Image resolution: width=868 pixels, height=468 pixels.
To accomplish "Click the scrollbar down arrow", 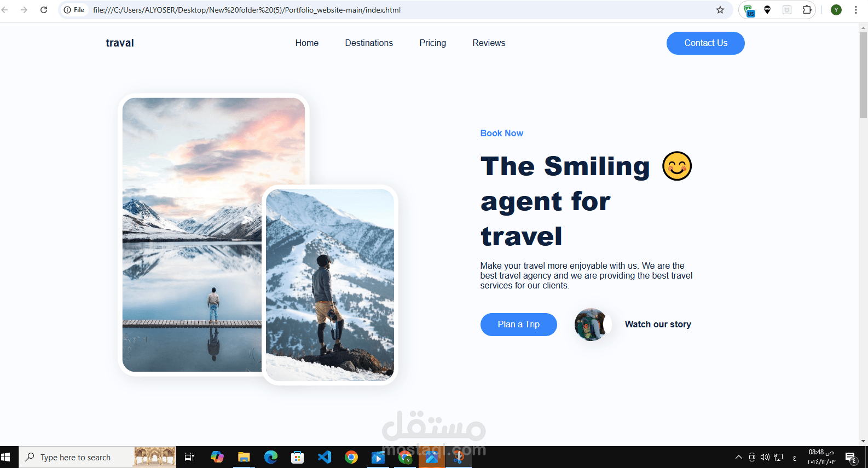I will click(863, 441).
